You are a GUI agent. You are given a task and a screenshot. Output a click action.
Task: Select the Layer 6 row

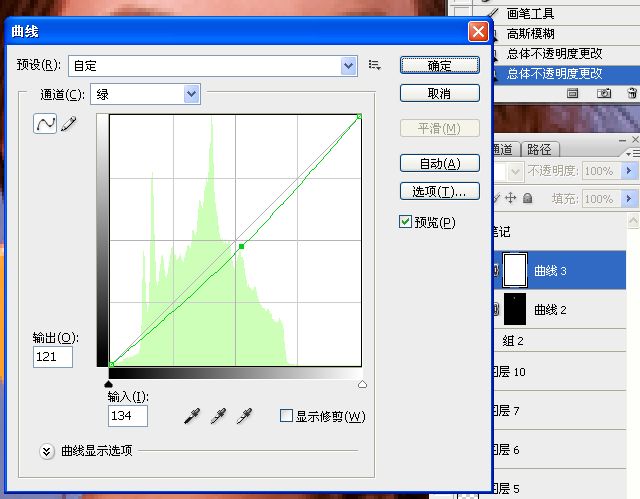point(560,450)
